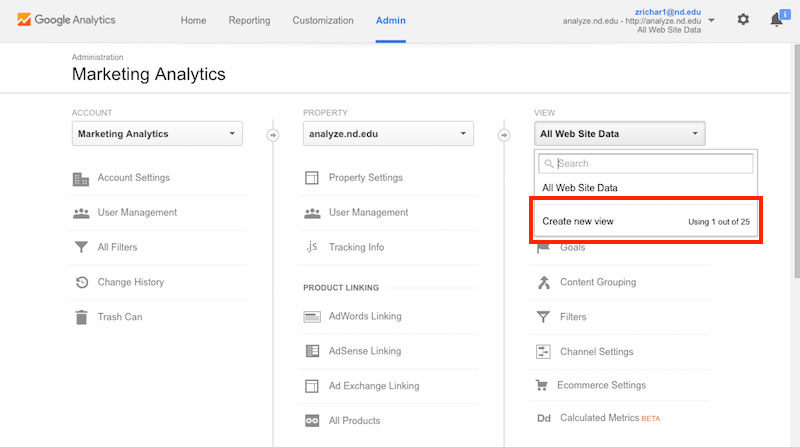Click the Change History clock icon
This screenshot has height=447, width=800.
pyautogui.click(x=82, y=282)
